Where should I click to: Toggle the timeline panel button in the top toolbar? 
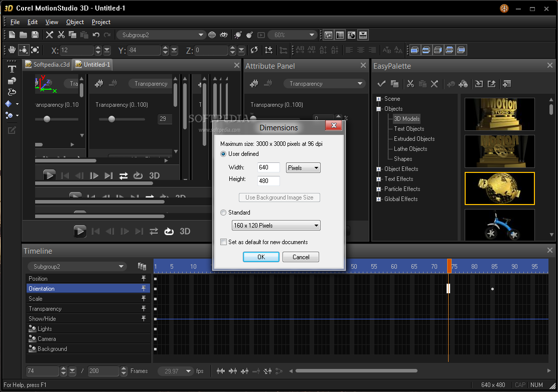tap(363, 35)
